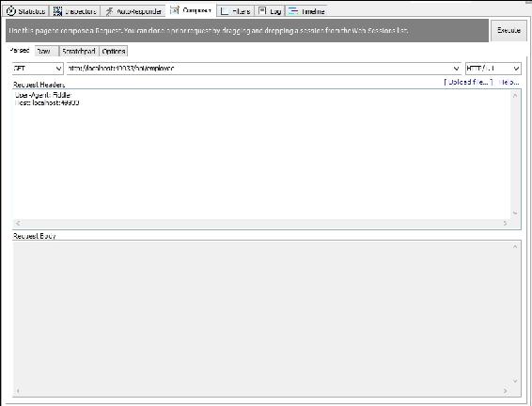Screen dimensions: 532x406
Task: Select the Composer tab
Action: (x=191, y=10)
